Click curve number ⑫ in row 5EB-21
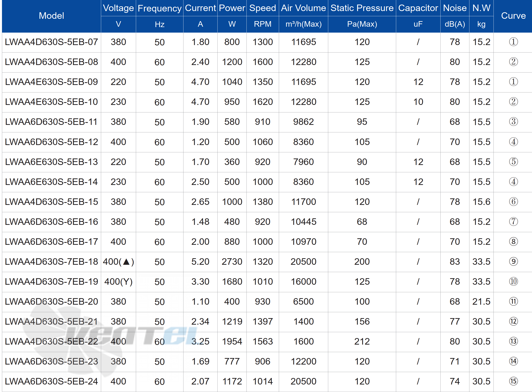 click(513, 321)
